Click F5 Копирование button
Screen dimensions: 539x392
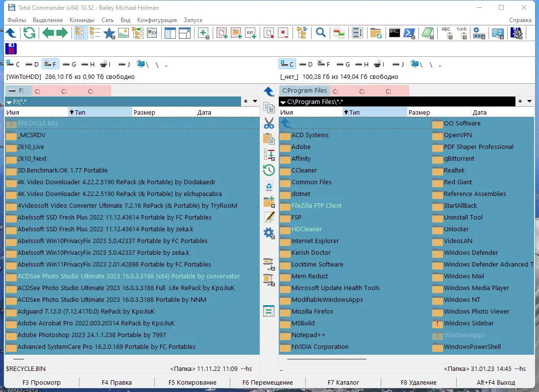pos(193,382)
